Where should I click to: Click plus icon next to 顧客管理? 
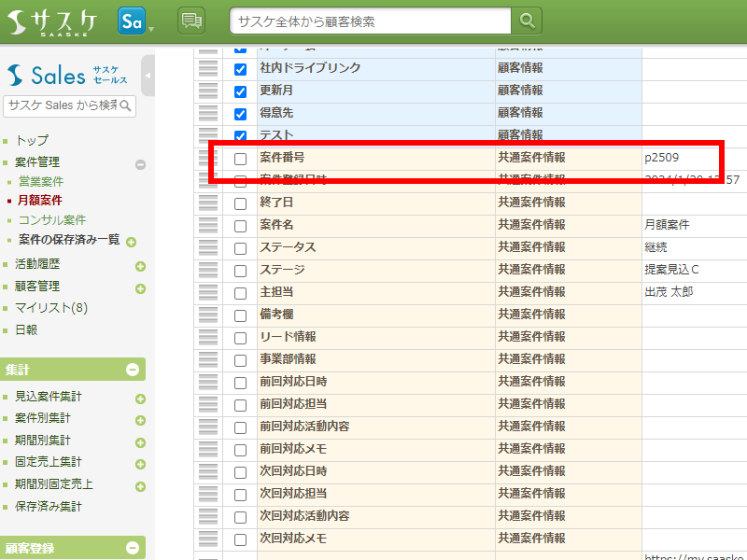tap(140, 287)
